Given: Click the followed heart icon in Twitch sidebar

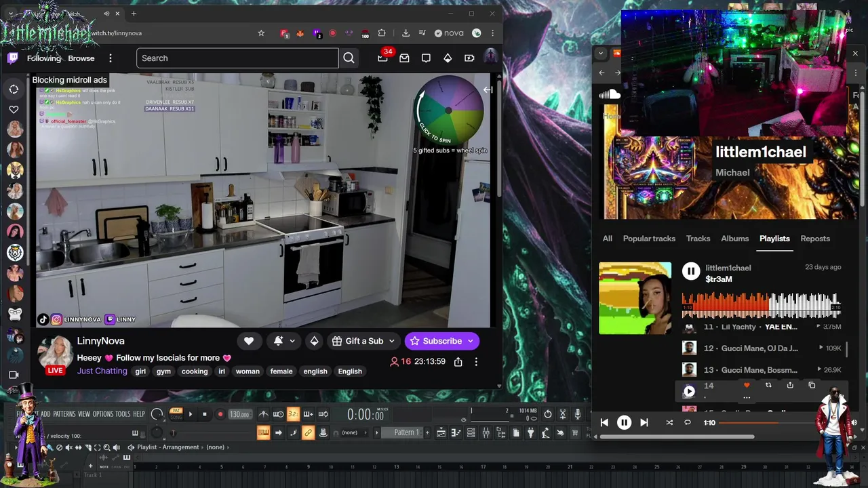Looking at the screenshot, I should coord(14,109).
